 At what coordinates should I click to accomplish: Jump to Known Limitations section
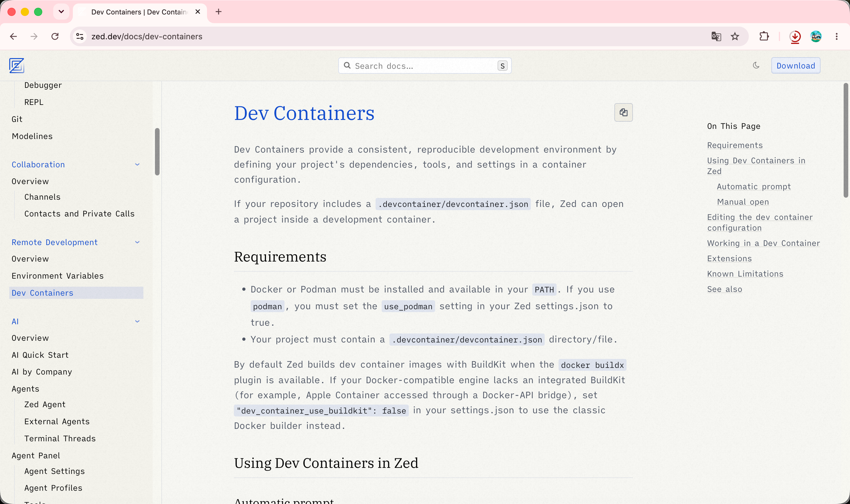[745, 274]
